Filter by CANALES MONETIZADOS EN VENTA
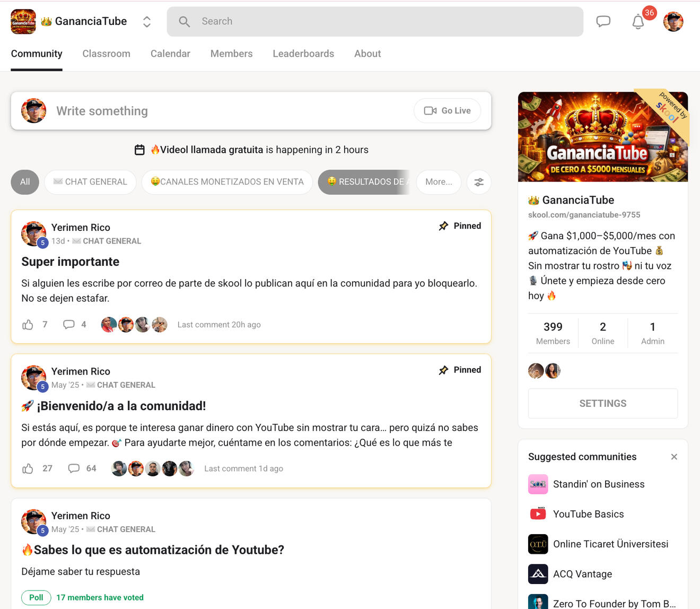Image resolution: width=700 pixels, height=609 pixels. click(227, 182)
